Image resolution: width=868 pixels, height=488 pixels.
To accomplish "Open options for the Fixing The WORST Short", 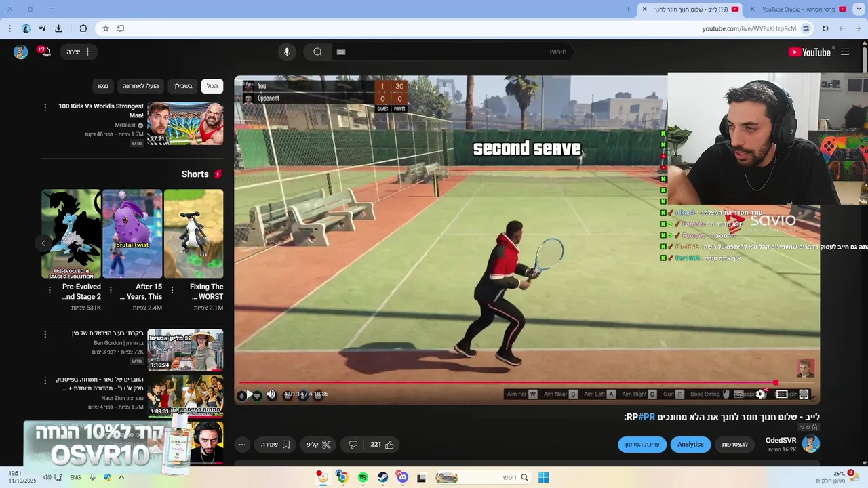I will pyautogui.click(x=172, y=290).
